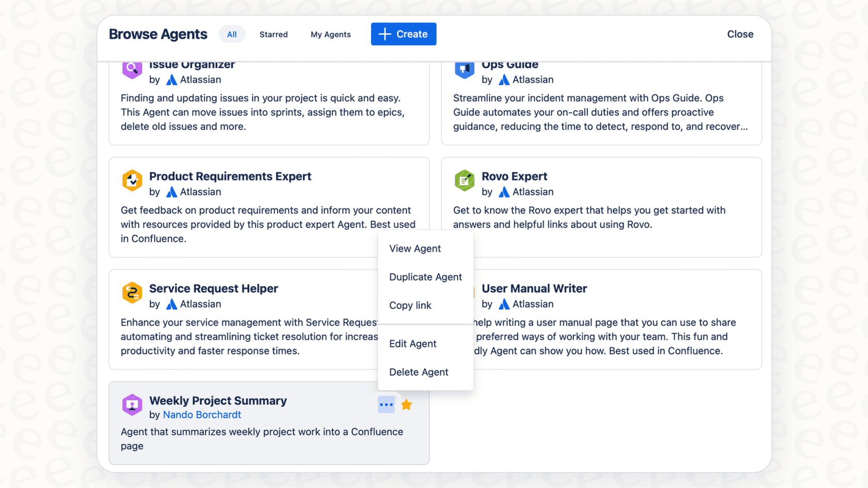Open the My Agents tab

coord(331,34)
